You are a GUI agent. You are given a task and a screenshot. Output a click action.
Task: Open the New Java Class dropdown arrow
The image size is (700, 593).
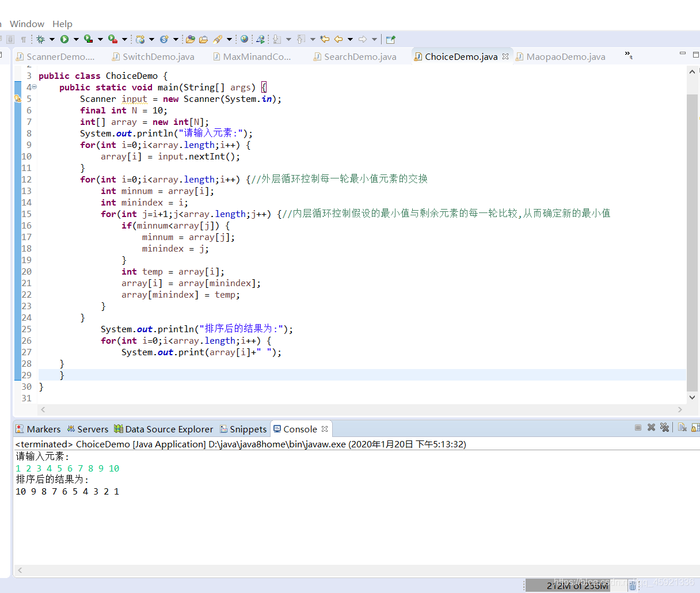pyautogui.click(x=176, y=39)
